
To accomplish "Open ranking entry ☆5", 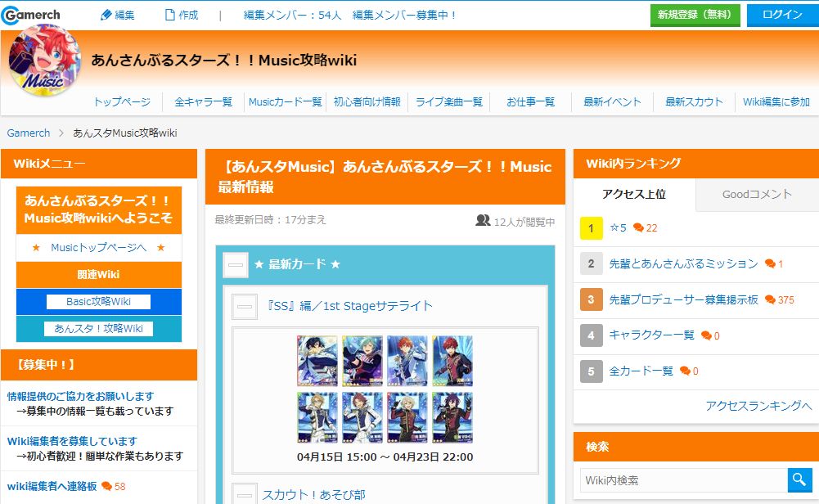I will 618,227.
